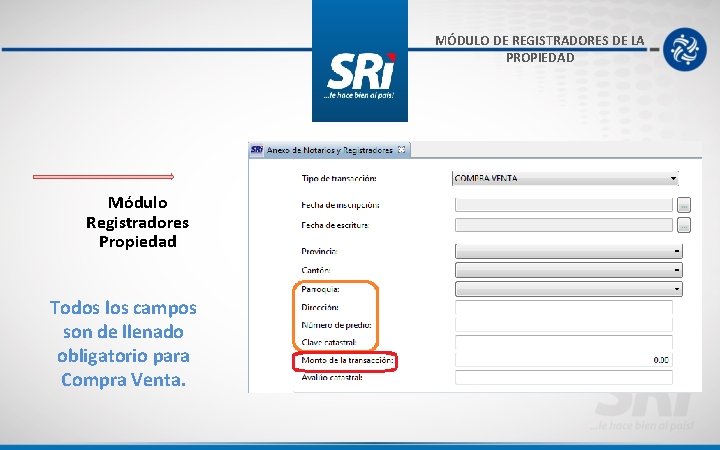Click the Dirección input field
Screen dimensions: 720x450
(x=564, y=307)
